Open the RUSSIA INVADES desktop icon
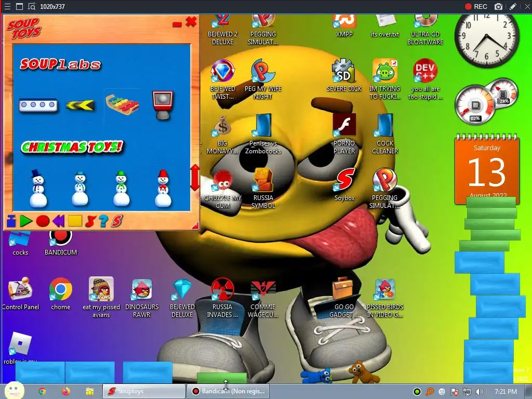The image size is (532, 399). (x=222, y=298)
